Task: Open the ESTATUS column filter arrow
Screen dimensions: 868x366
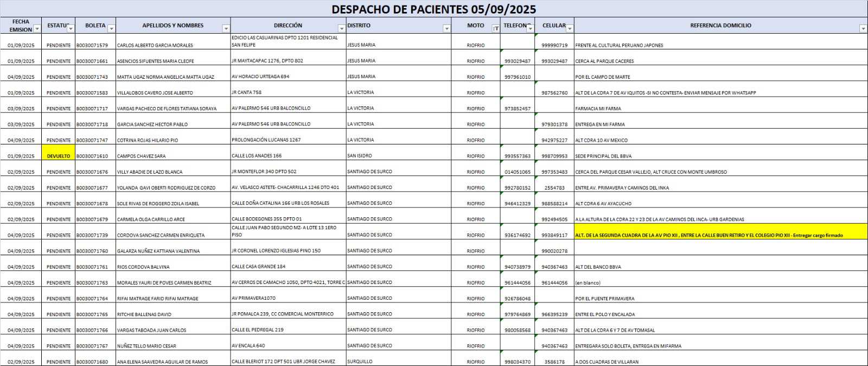Action: 71,29
